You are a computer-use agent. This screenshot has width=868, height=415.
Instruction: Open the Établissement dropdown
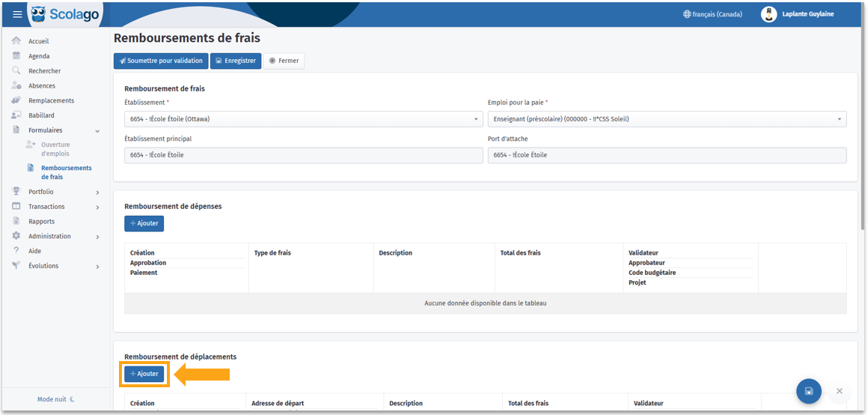pyautogui.click(x=303, y=119)
